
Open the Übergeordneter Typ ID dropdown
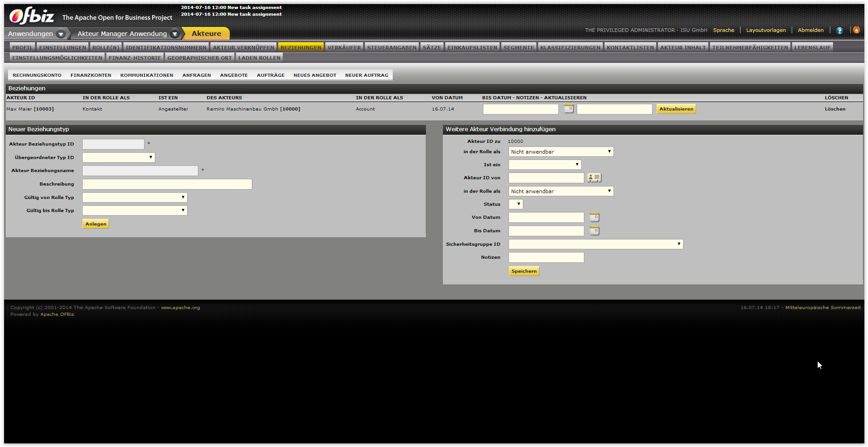coord(118,158)
